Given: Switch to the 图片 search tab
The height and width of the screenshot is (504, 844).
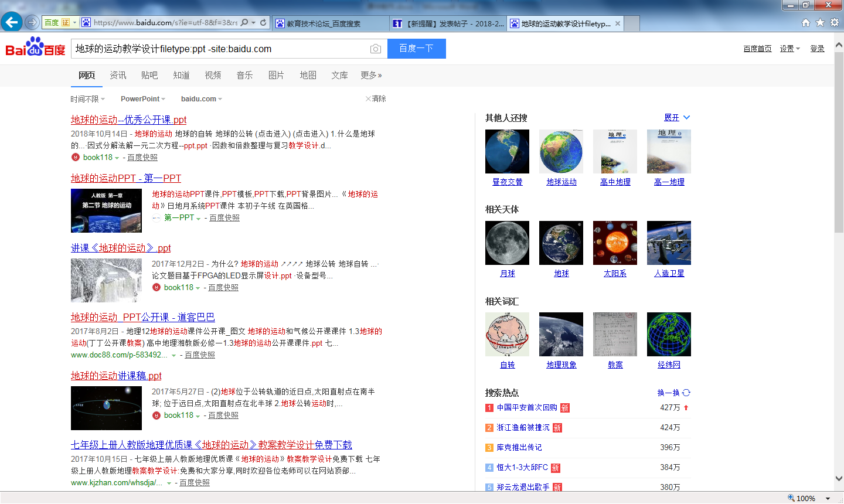Looking at the screenshot, I should (276, 75).
